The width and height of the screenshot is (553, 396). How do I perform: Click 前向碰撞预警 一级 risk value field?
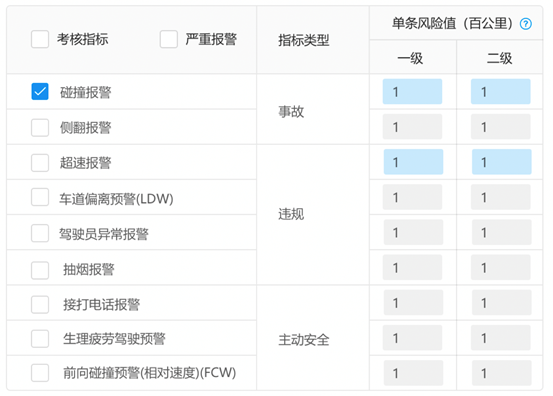click(x=413, y=373)
